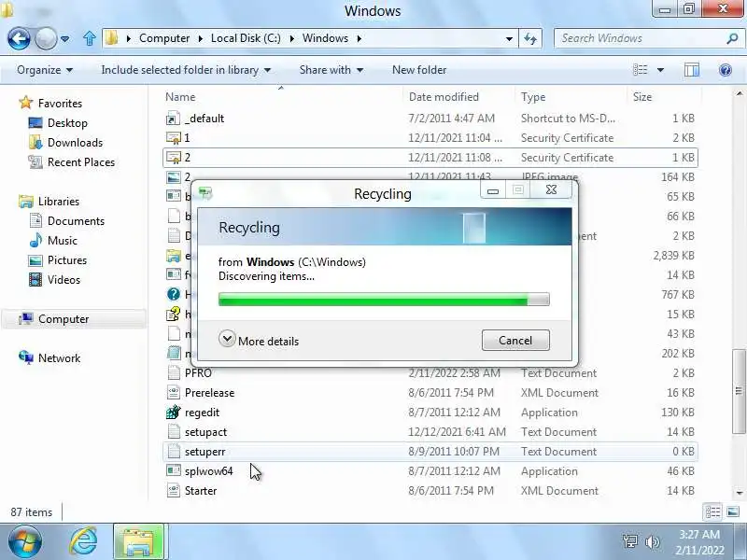Launch Internet Explorer from the taskbar

(84, 542)
